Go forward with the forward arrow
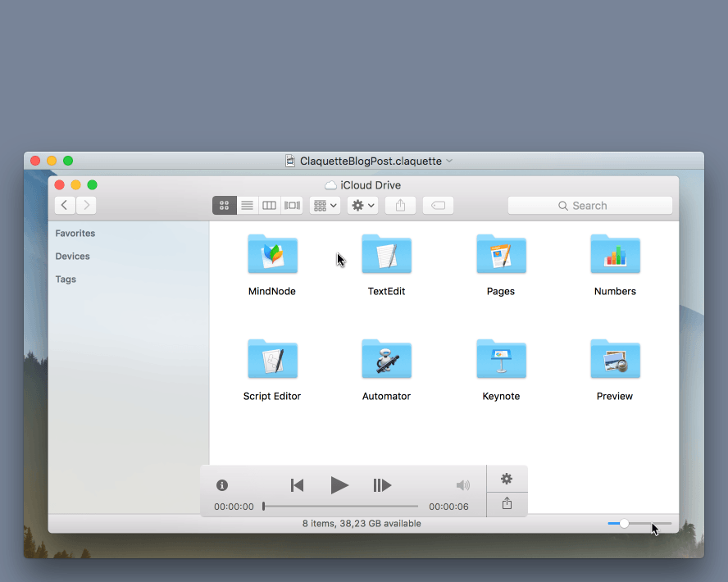The image size is (728, 582). [x=86, y=205]
